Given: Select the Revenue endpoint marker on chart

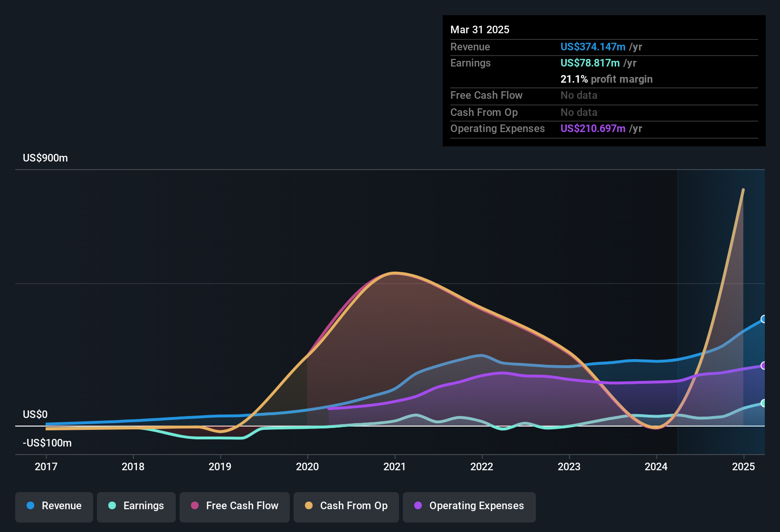Looking at the screenshot, I should pos(763,319).
